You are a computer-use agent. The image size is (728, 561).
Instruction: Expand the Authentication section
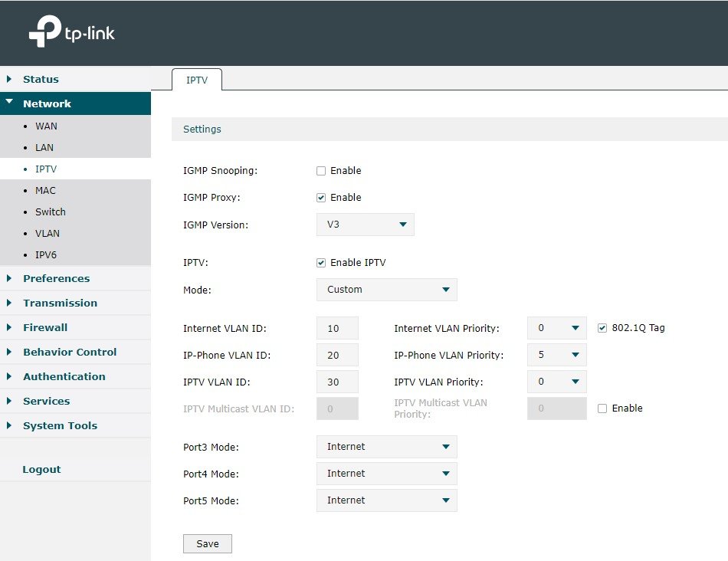[x=75, y=376]
